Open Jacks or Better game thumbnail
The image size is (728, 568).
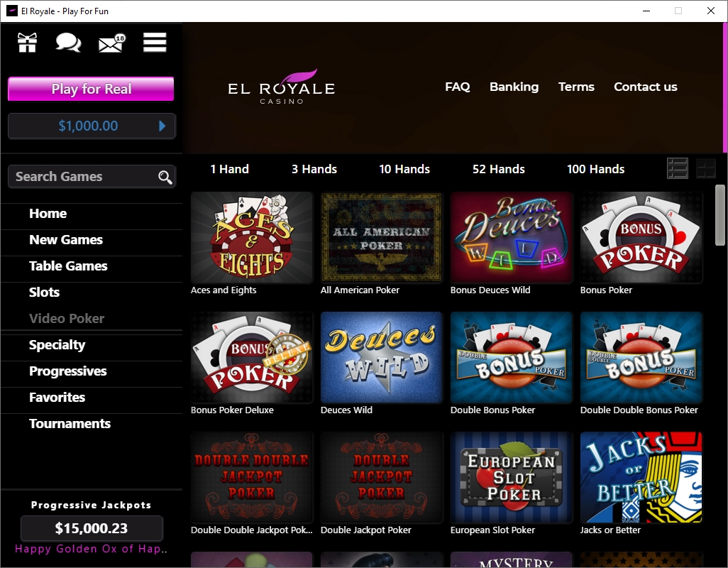641,477
